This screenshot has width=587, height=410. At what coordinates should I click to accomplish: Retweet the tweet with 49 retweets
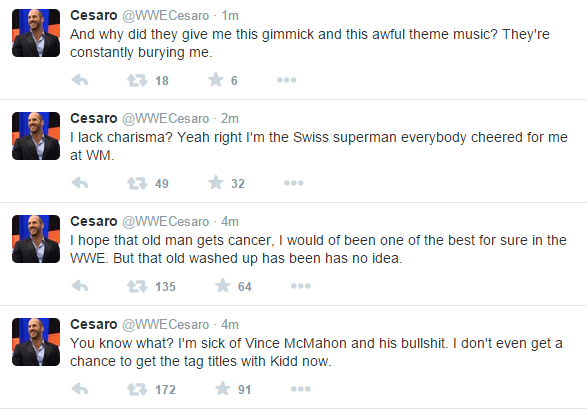coord(137,183)
